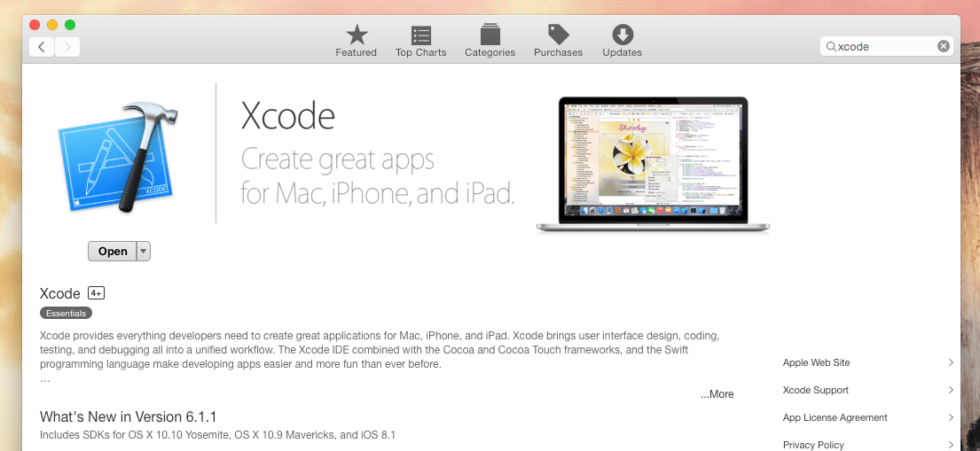The image size is (980, 451).
Task: Click the MacBook screenshot of Xcode
Action: [653, 165]
